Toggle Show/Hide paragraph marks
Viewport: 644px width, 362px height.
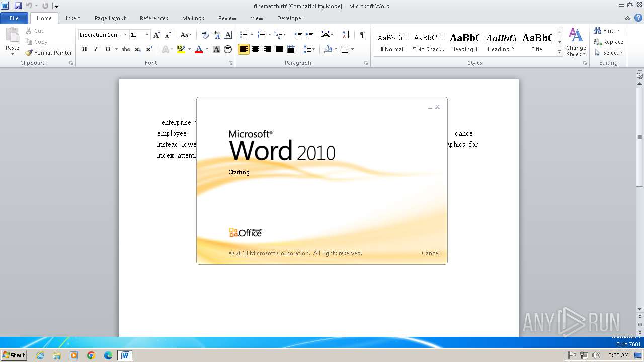click(362, 35)
